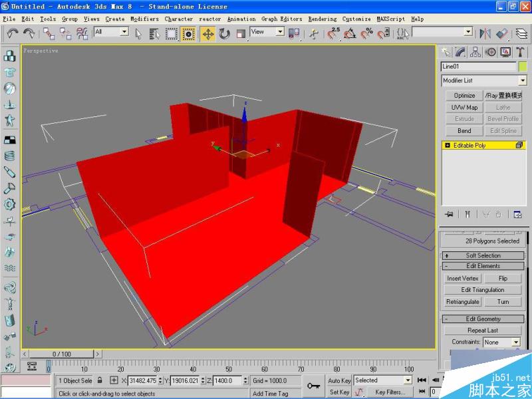Click the Pin Stack pushpin icon
The height and width of the screenshot is (399, 532).
tap(449, 213)
